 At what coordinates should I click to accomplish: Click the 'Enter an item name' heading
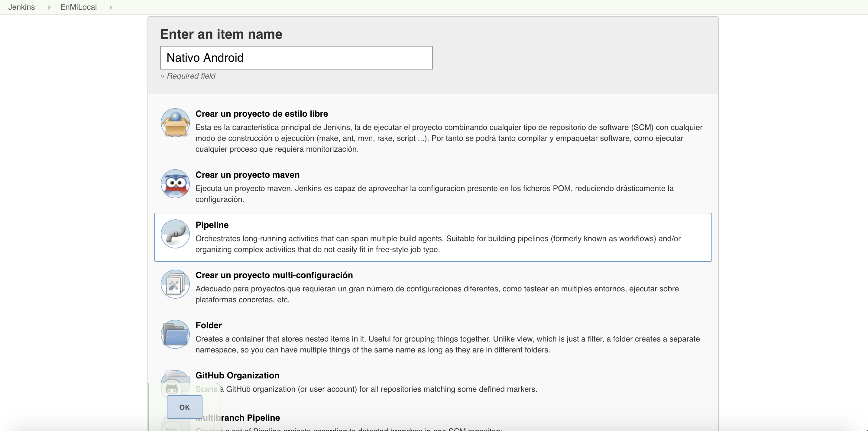pos(221,34)
